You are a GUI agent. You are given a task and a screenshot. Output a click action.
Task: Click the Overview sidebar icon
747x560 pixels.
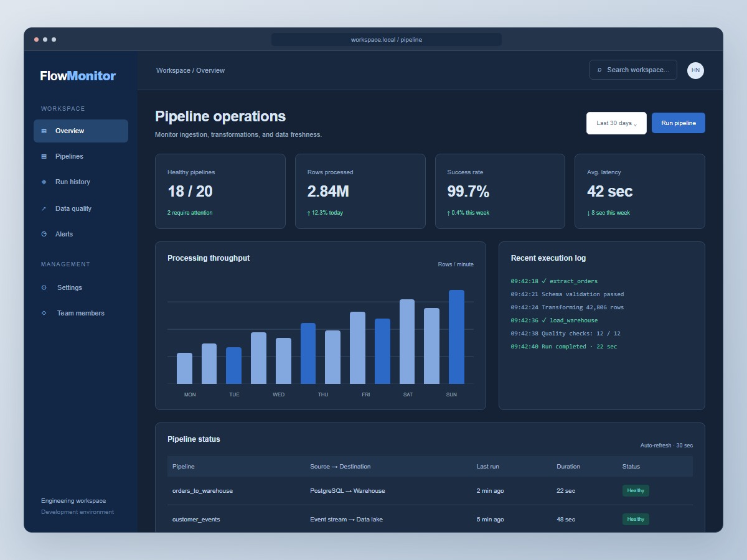[x=44, y=131]
